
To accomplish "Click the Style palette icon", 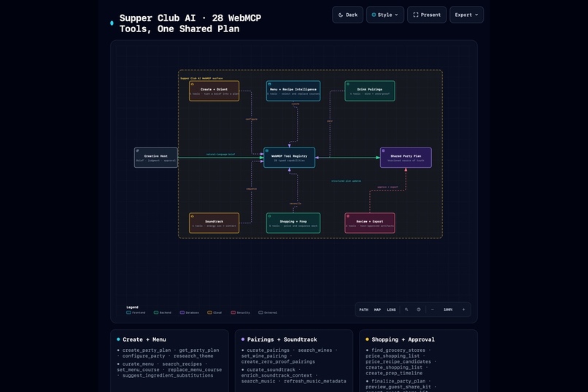I will click(374, 15).
